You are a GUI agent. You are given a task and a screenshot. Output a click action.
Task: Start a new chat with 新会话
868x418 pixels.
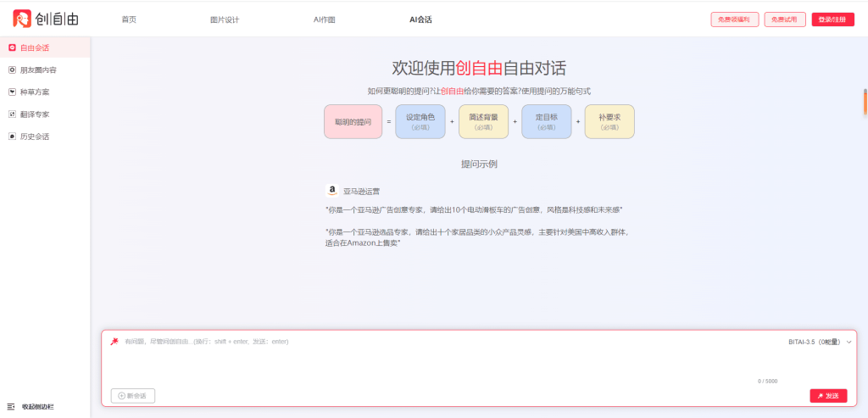133,396
